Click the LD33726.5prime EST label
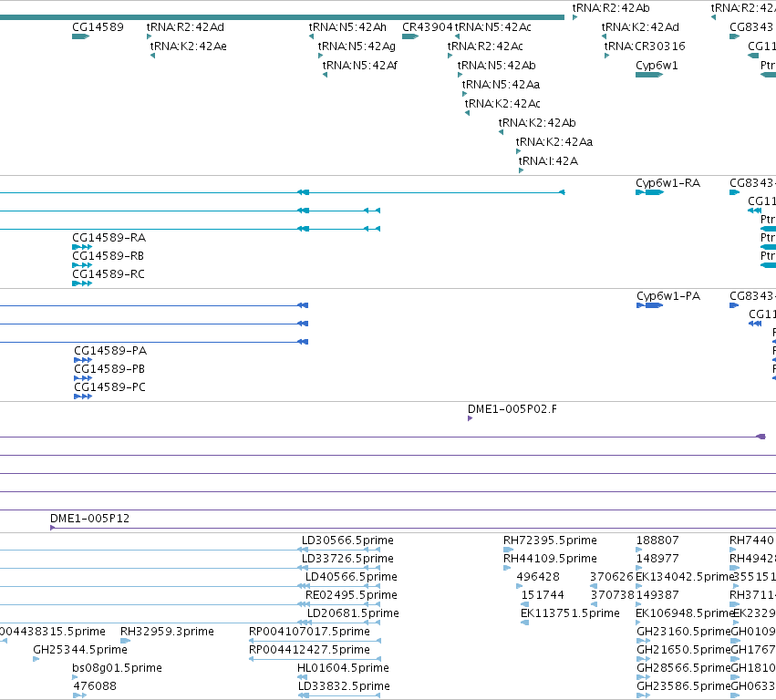This screenshot has height=700, width=776. tap(347, 559)
